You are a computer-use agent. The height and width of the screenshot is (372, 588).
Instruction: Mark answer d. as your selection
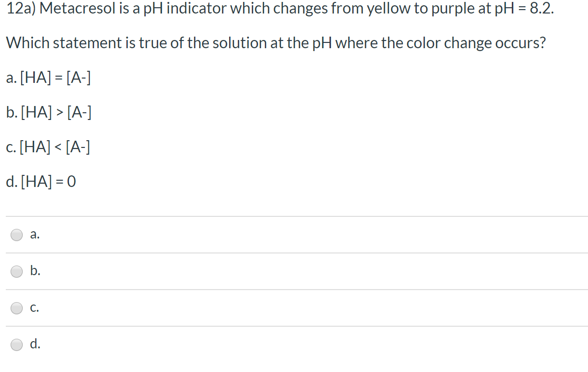16,345
